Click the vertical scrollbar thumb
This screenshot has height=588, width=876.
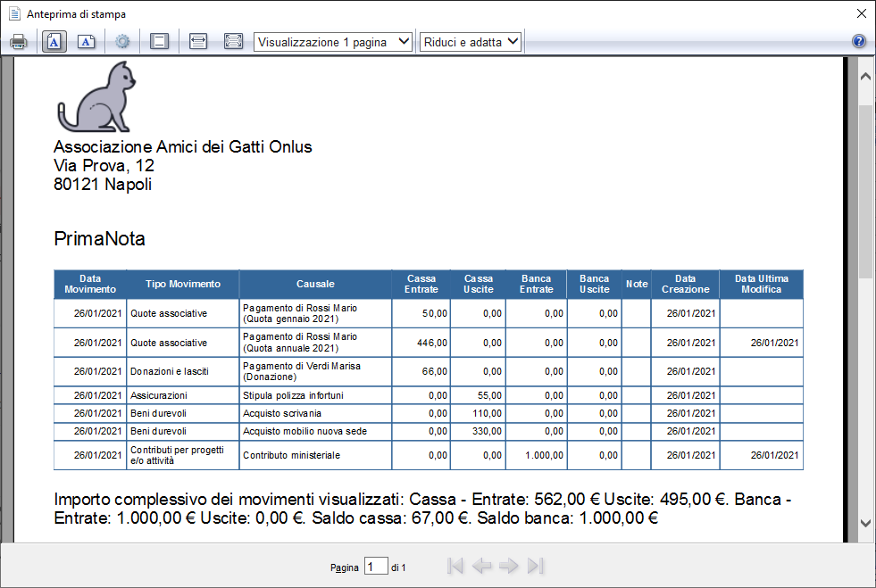[x=865, y=190]
